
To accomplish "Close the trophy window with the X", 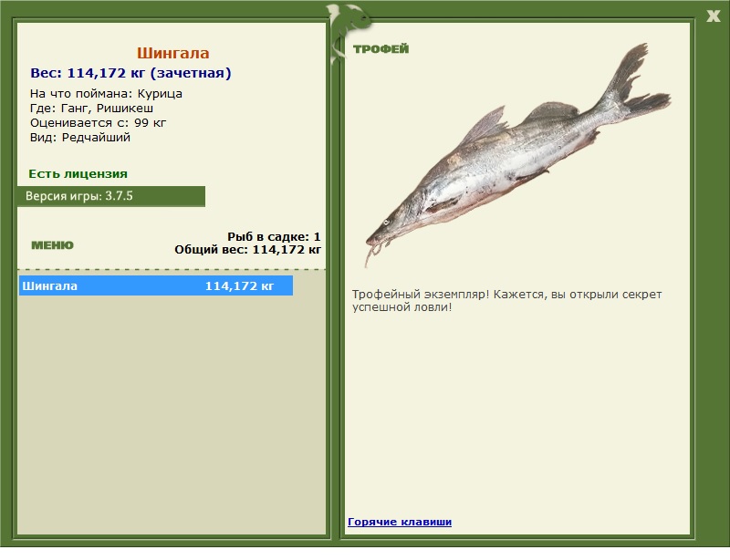I will coord(713,16).
